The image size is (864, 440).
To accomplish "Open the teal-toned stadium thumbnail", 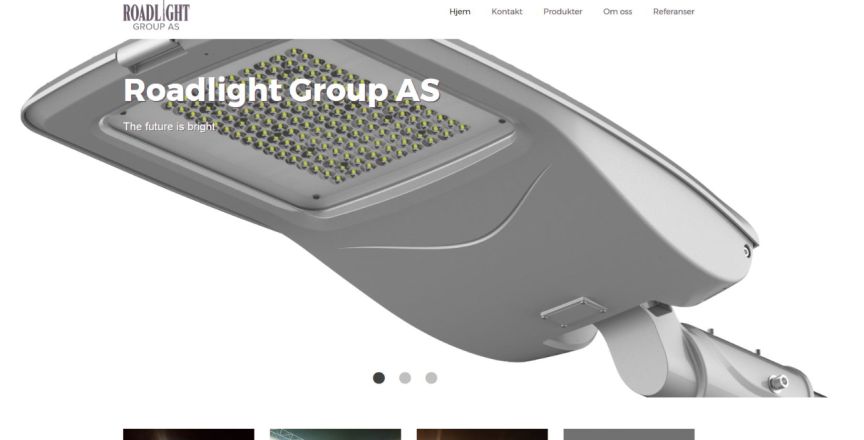I will (x=336, y=434).
